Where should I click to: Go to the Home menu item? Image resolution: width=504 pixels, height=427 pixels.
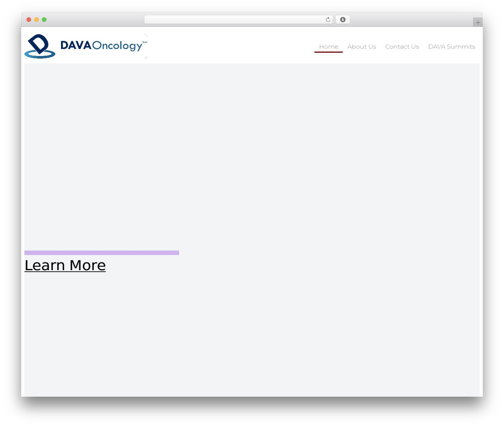328,46
